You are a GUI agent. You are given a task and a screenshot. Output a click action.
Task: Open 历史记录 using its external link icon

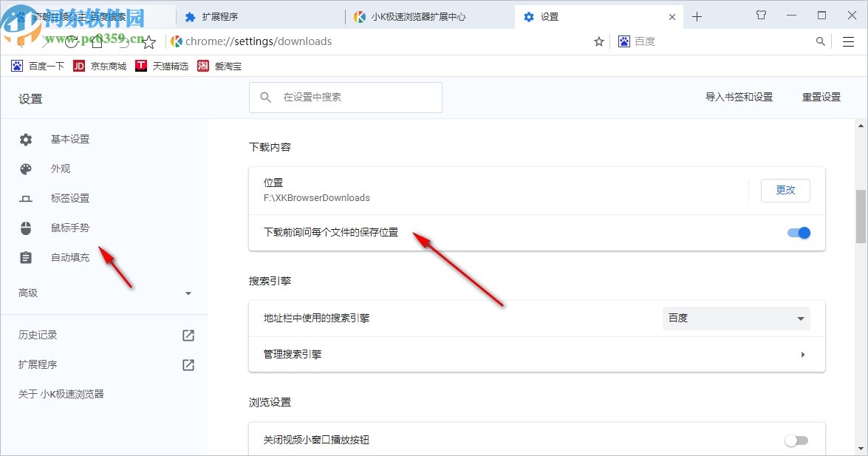tap(187, 334)
